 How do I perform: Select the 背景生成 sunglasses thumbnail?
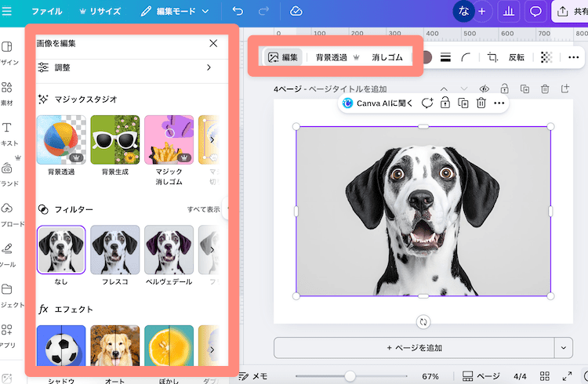point(115,139)
